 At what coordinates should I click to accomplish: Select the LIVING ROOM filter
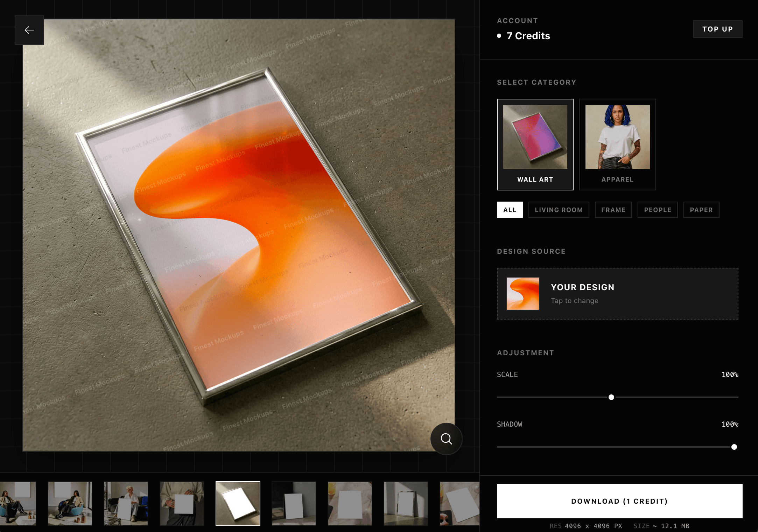click(x=559, y=210)
